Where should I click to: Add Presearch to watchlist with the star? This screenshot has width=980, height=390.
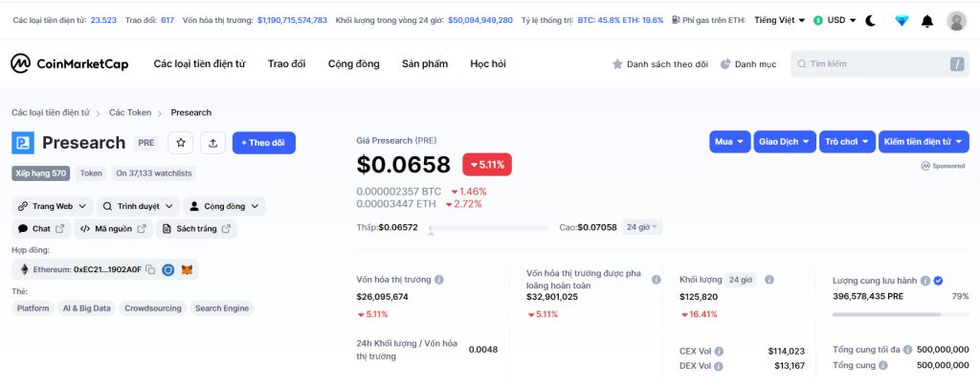[x=181, y=143]
